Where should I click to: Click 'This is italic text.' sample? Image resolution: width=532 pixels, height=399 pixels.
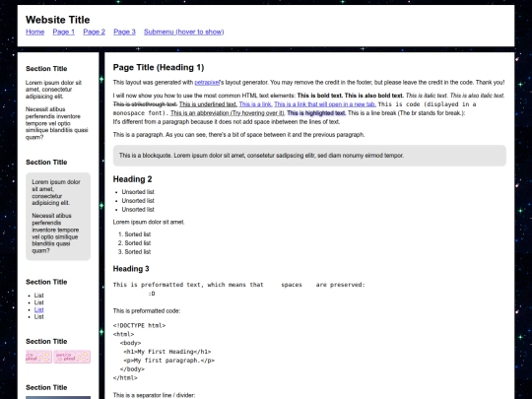tap(427, 96)
